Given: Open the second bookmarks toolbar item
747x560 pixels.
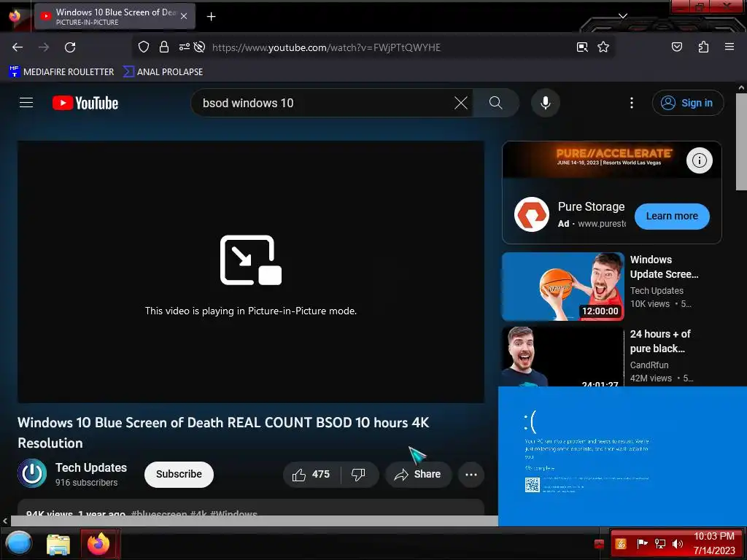Looking at the screenshot, I should click(x=163, y=72).
